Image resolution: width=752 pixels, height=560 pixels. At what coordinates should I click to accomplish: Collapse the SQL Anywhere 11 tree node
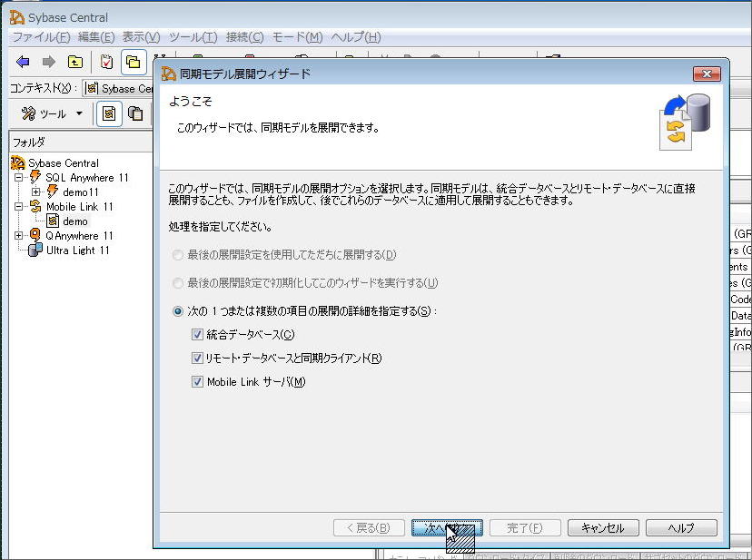pyautogui.click(x=19, y=178)
